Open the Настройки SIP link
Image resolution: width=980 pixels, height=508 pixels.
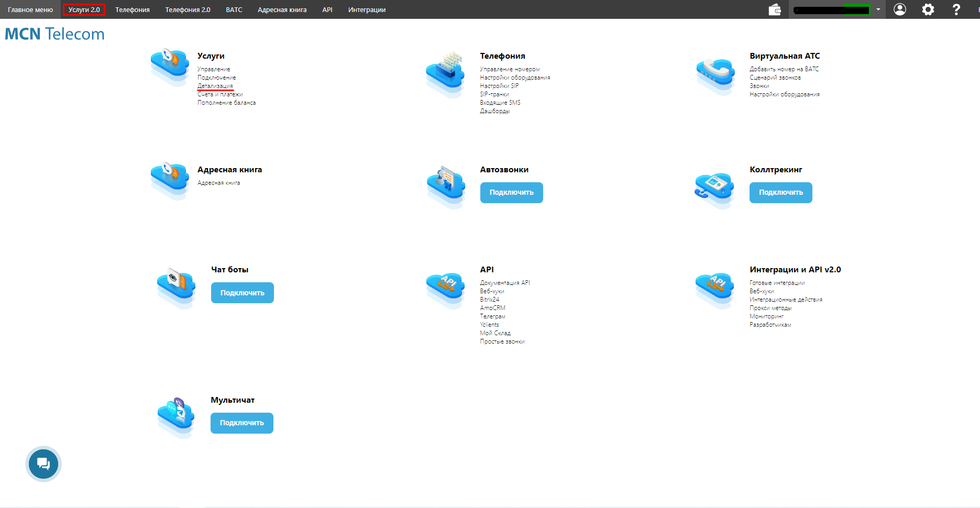pos(500,86)
